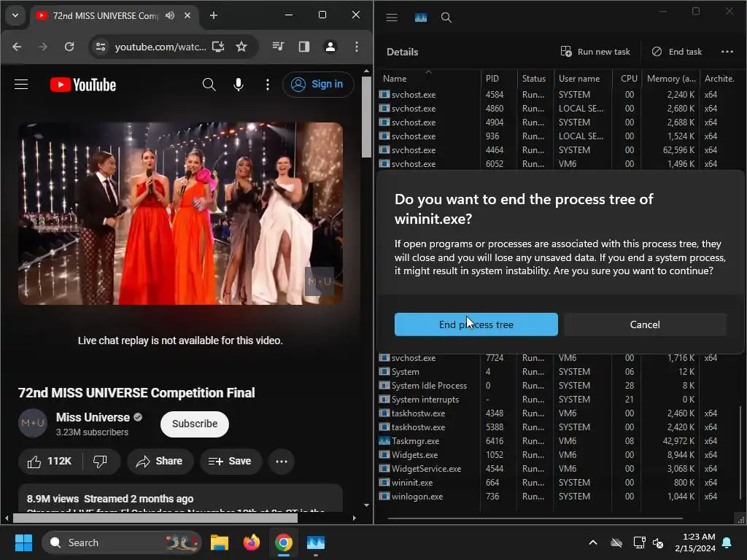Open YouTube settings three-dot menu

pos(268,85)
